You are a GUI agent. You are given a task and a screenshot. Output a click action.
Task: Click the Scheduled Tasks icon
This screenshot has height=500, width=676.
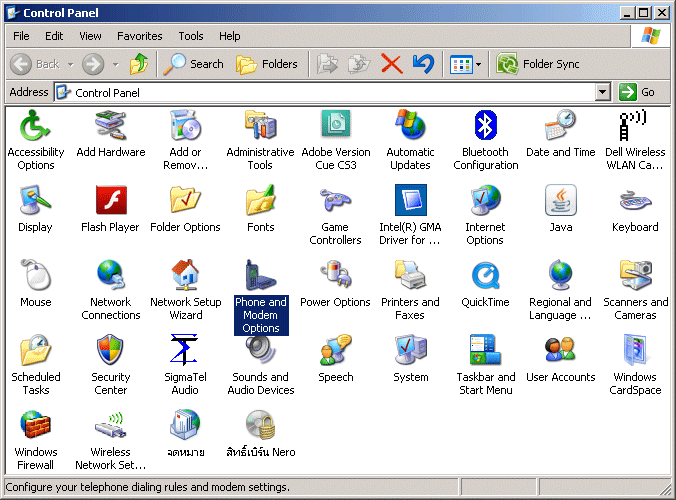pyautogui.click(x=35, y=350)
